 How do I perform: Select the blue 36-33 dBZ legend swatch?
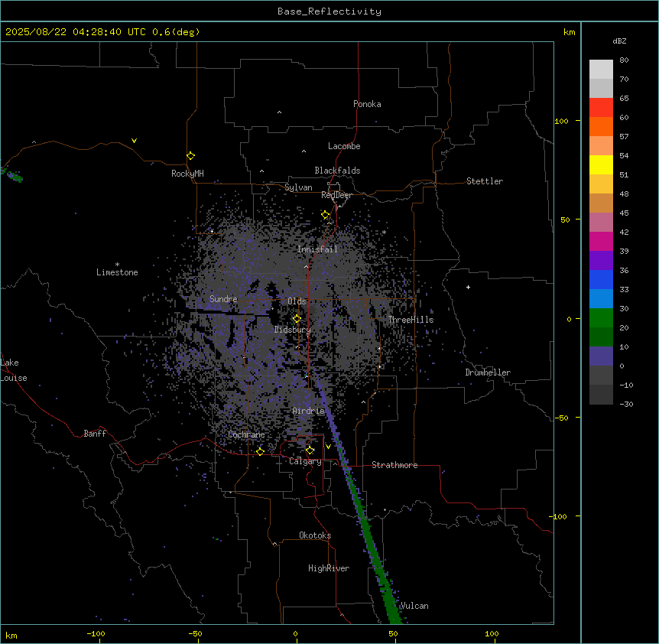[601, 279]
